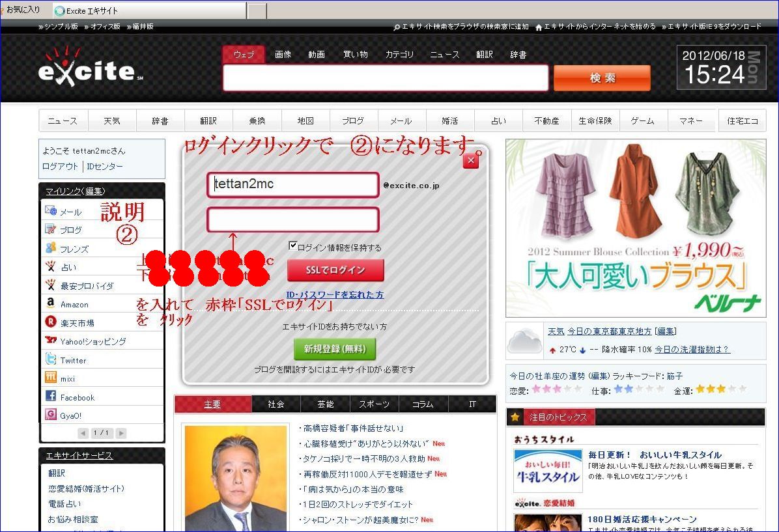The height and width of the screenshot is (532, 779).
Task: Open 住宅エコ in the navigation bar
Action: [743, 120]
